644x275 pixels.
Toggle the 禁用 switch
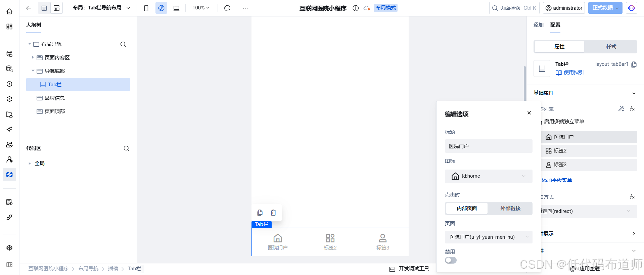click(451, 260)
